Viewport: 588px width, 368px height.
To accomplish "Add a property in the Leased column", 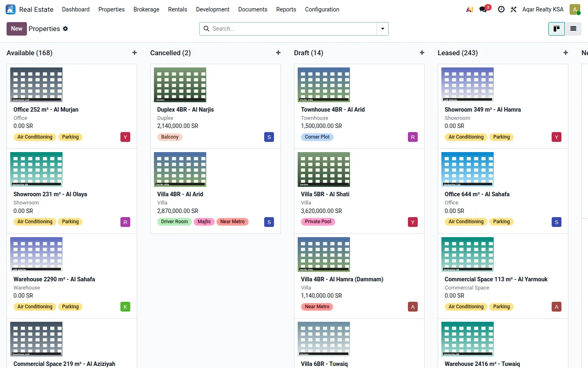I will (x=566, y=53).
